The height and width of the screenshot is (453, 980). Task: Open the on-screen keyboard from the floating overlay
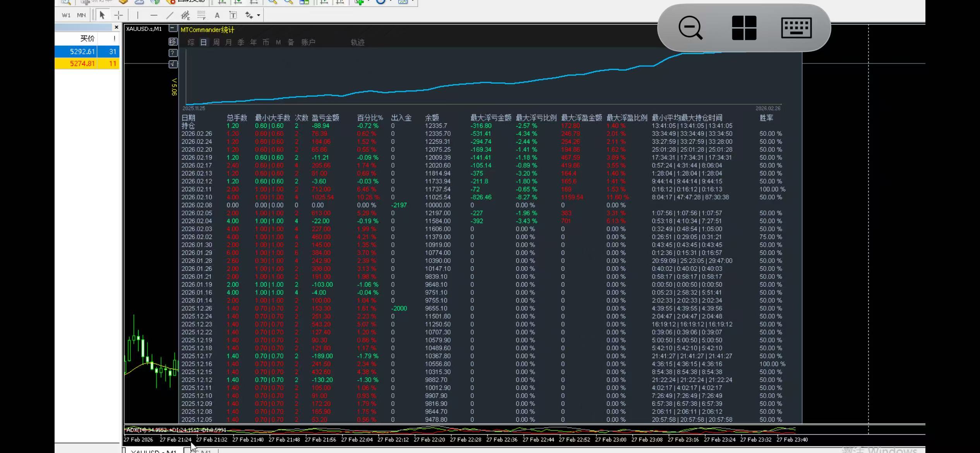[797, 28]
